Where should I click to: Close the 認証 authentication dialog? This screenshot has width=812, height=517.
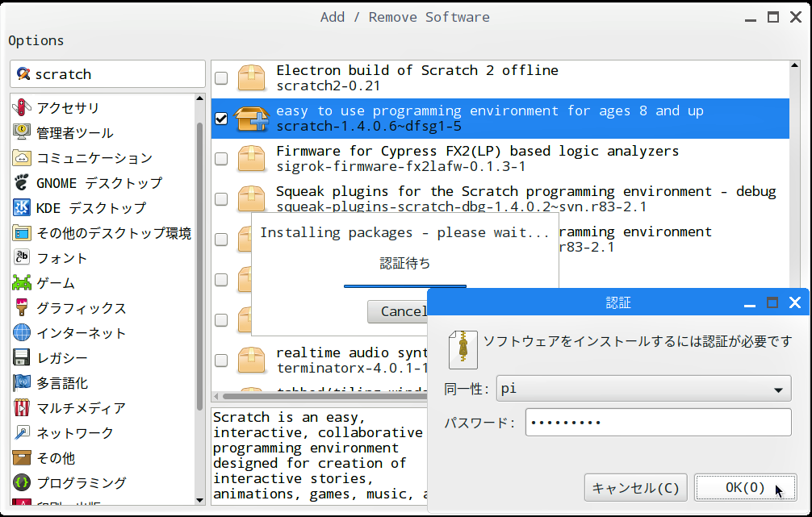795,302
